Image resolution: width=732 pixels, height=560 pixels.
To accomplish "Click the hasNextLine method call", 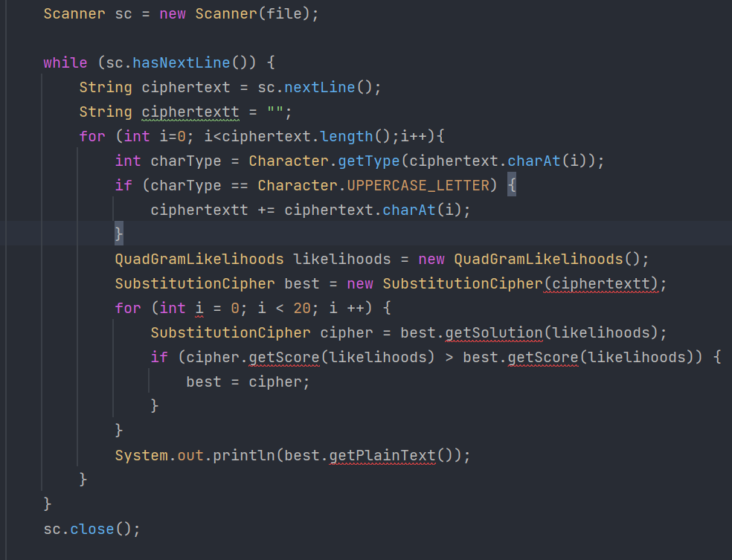I will click(181, 63).
